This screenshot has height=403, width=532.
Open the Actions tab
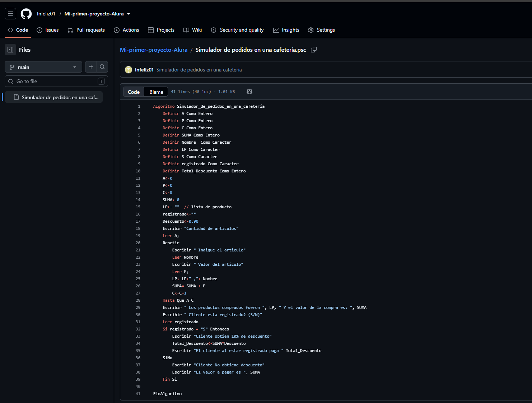point(126,30)
